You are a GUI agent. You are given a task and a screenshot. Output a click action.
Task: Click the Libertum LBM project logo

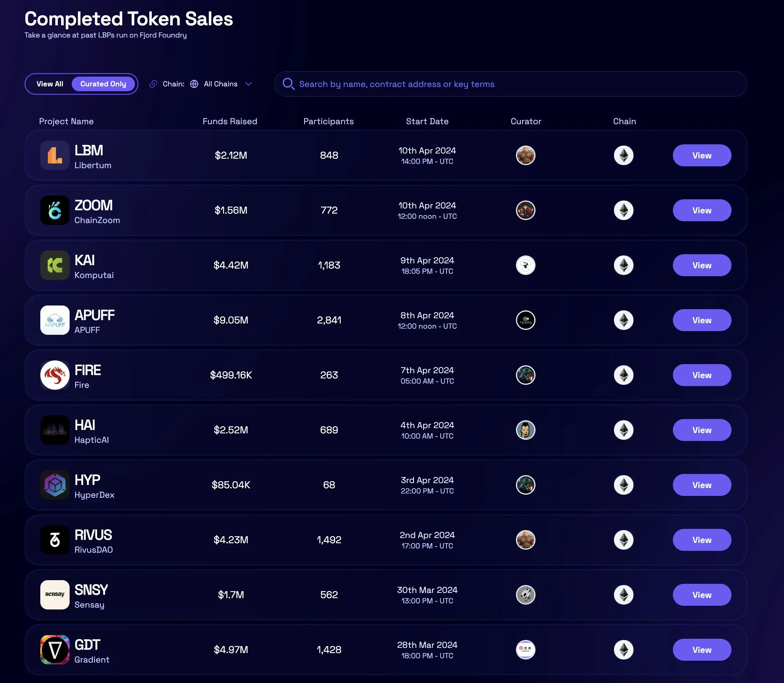tap(55, 156)
